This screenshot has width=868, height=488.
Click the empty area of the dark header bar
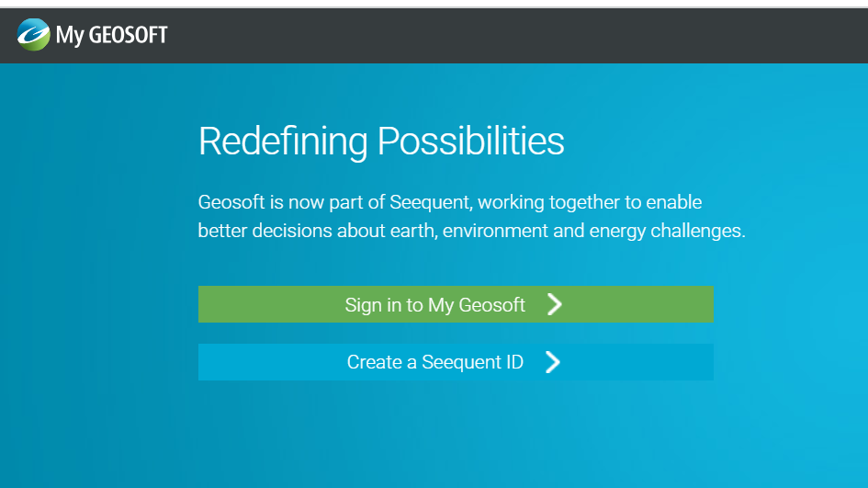[x=514, y=36]
